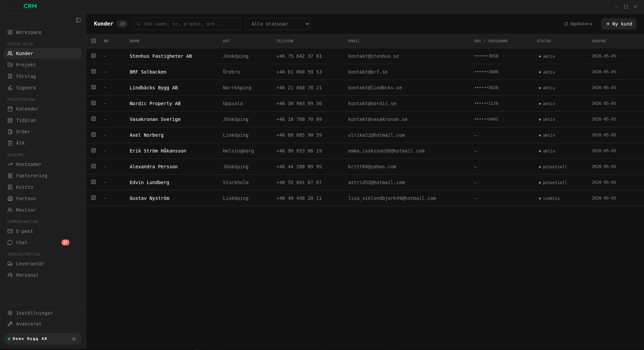Click the Signera stamp icon
This screenshot has width=644, height=350.
(10, 88)
